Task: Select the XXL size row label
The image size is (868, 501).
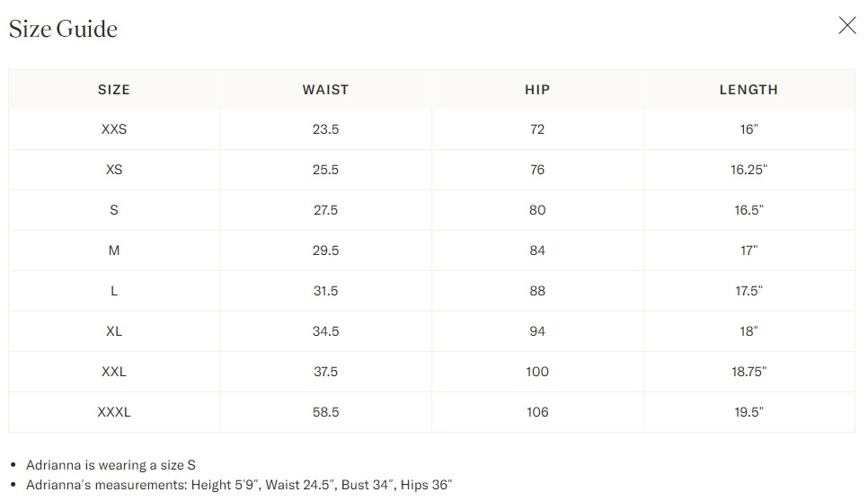Action: click(114, 372)
